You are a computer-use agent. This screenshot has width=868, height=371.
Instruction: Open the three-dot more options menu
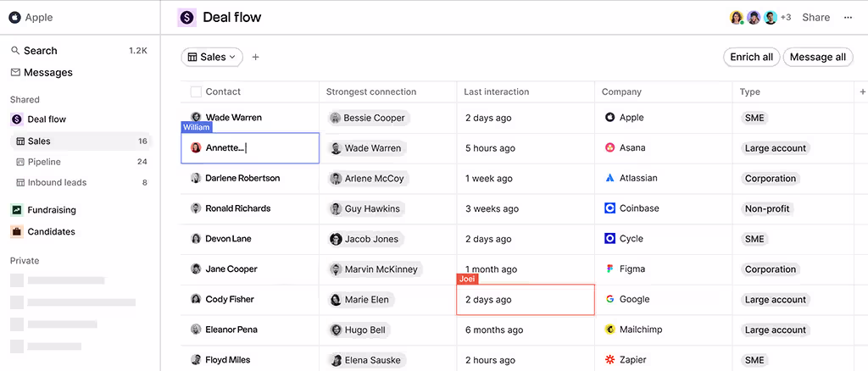(x=848, y=18)
